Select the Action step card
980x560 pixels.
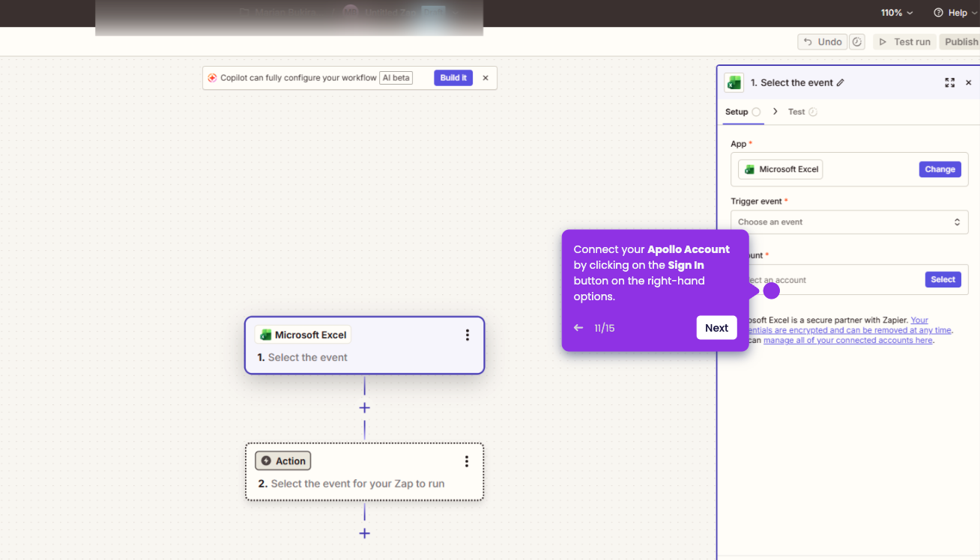[x=365, y=472]
